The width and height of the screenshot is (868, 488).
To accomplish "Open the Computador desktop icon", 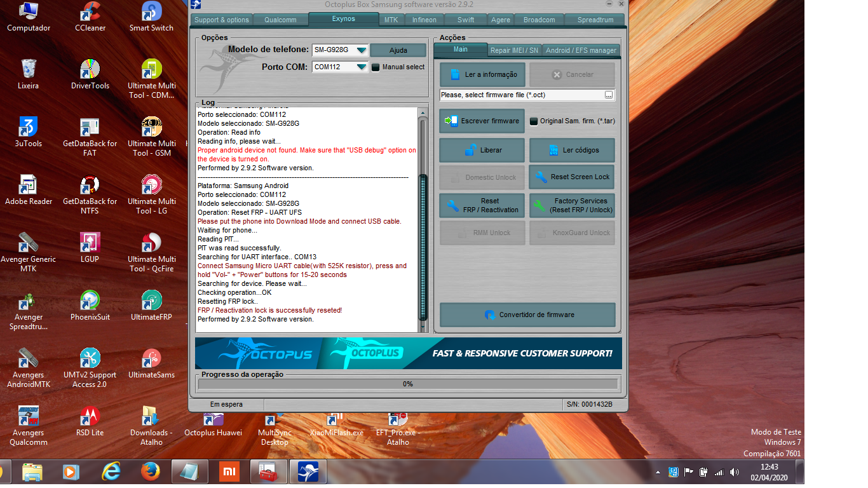I will point(29,17).
